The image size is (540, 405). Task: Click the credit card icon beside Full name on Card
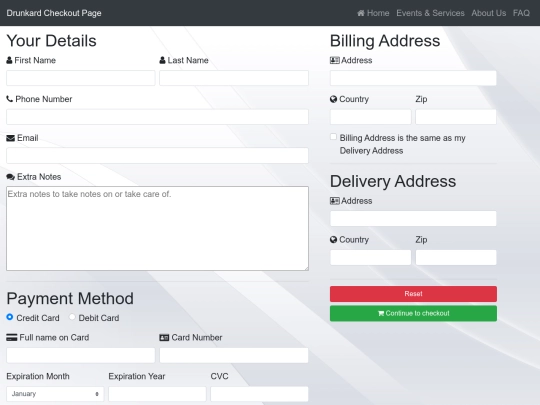click(12, 338)
